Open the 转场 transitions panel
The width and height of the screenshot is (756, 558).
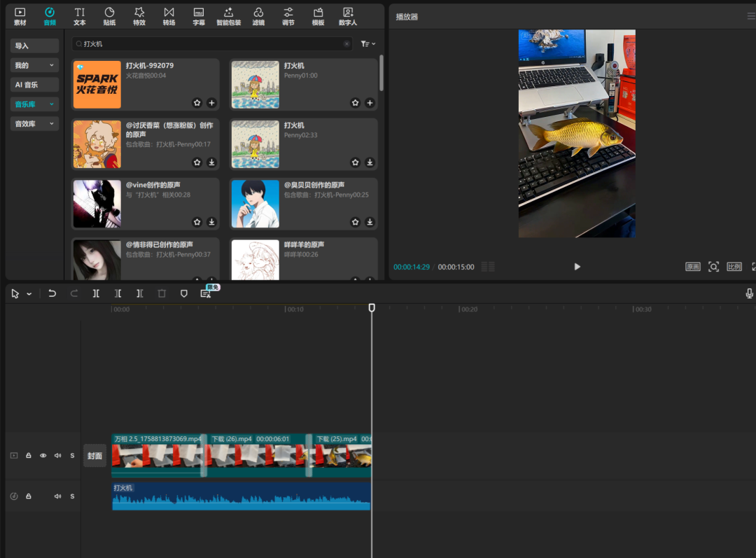[x=169, y=16]
